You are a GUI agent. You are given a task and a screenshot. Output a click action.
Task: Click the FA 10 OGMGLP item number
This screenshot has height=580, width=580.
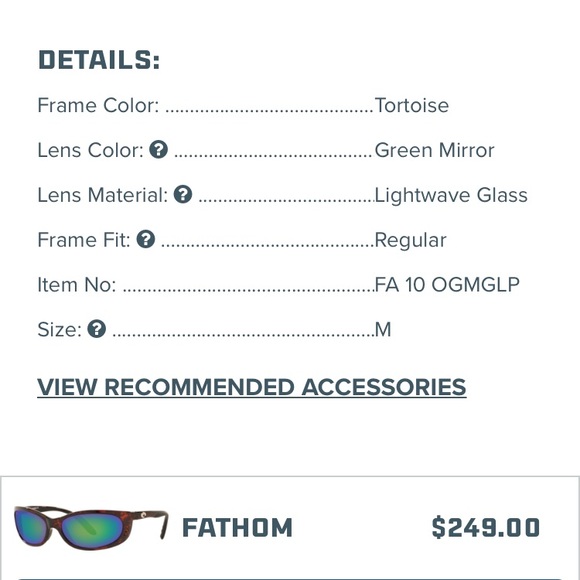(x=447, y=285)
